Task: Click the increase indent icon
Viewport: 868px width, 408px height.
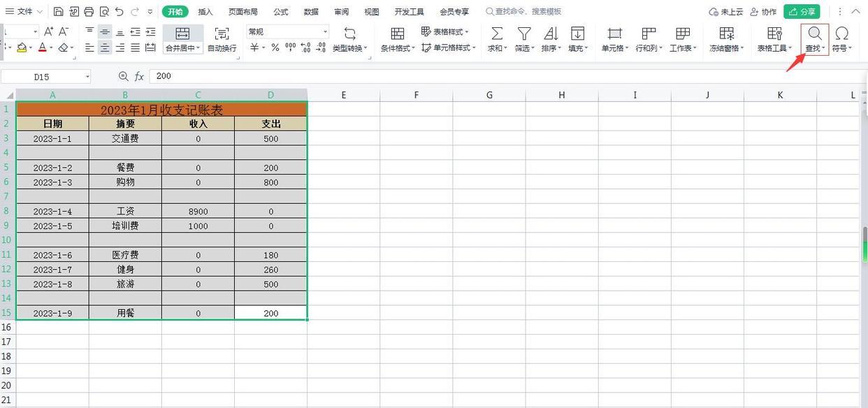Action: (x=151, y=31)
